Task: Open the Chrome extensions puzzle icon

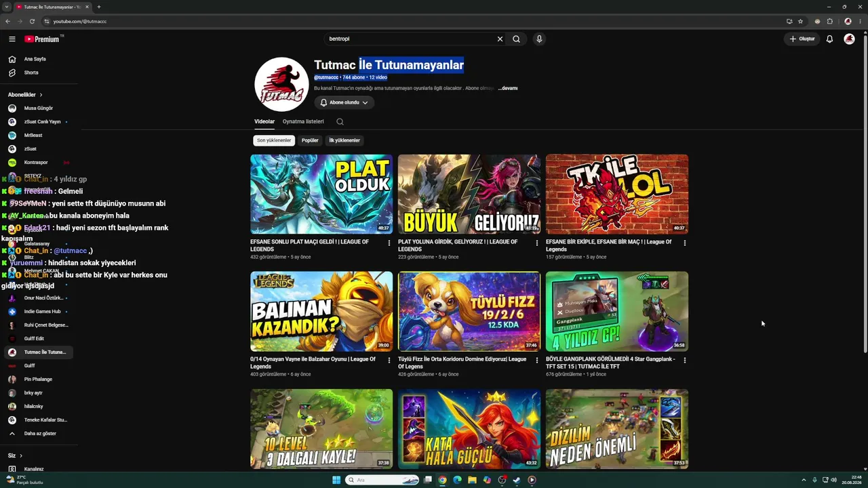Action: (829, 21)
